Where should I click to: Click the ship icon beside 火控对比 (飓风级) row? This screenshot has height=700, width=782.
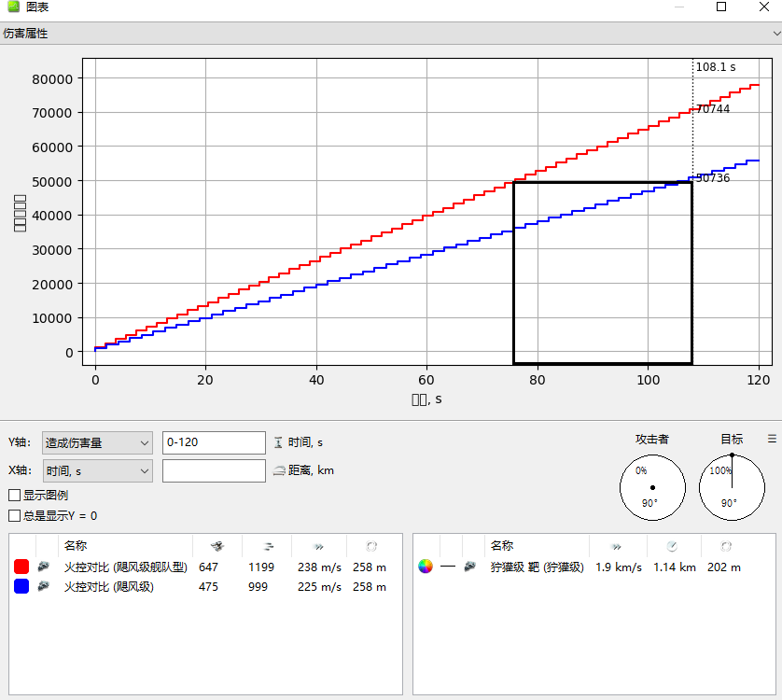tap(44, 587)
